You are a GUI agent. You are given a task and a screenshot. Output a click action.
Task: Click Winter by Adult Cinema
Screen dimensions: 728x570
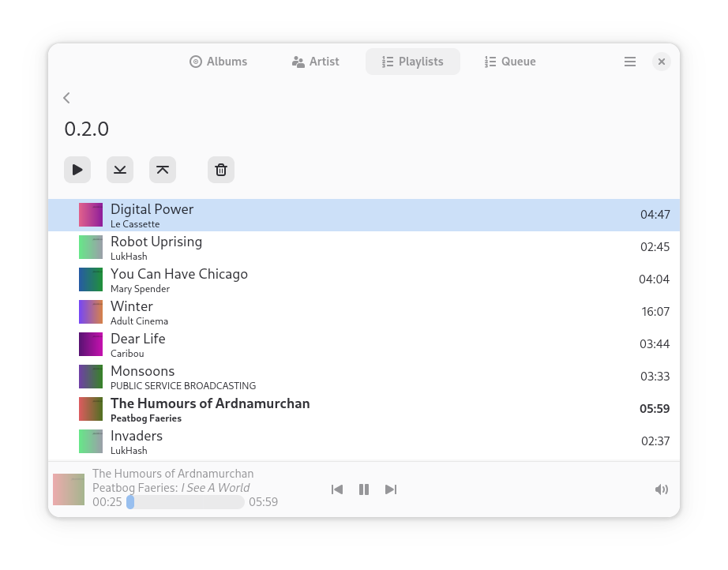(364, 313)
